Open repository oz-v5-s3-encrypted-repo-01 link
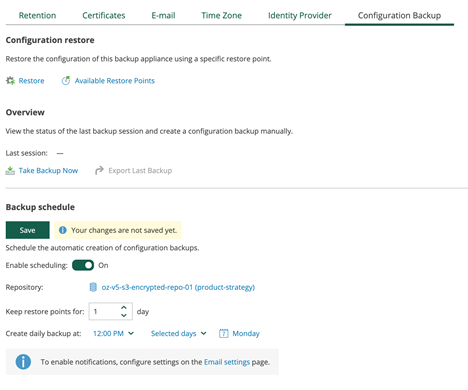The height and width of the screenshot is (390, 468). coord(178,287)
